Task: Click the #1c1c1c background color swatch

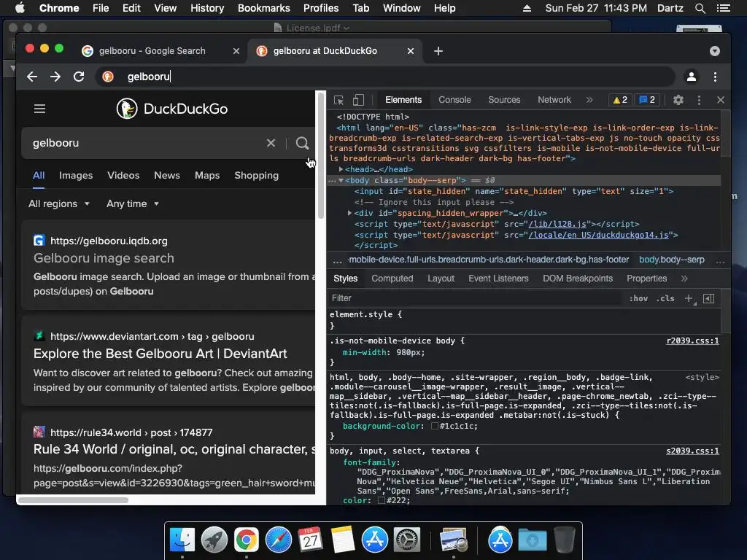Action: click(x=435, y=426)
